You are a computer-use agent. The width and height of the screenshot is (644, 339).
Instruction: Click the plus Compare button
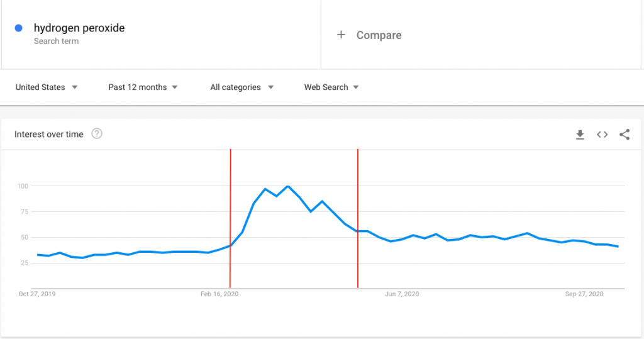tap(370, 35)
